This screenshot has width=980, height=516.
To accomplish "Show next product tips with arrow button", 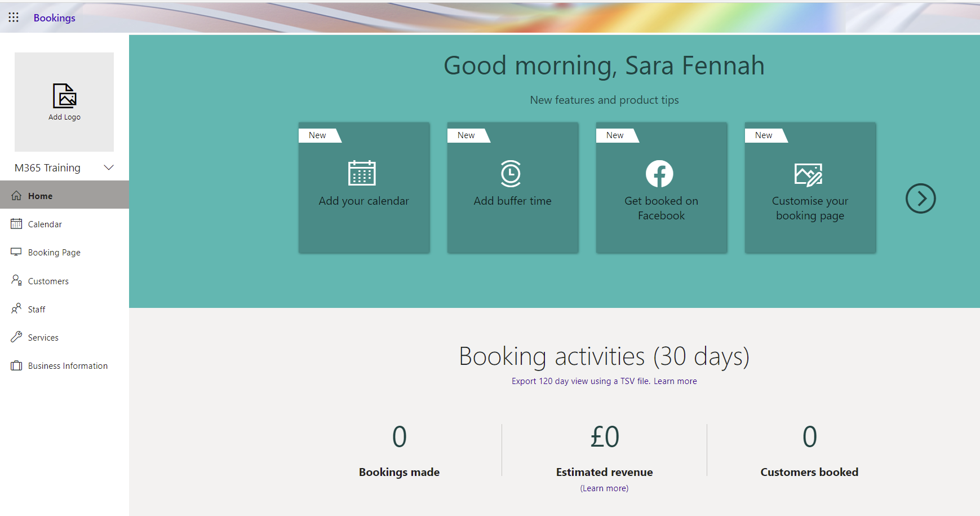I will (x=920, y=199).
